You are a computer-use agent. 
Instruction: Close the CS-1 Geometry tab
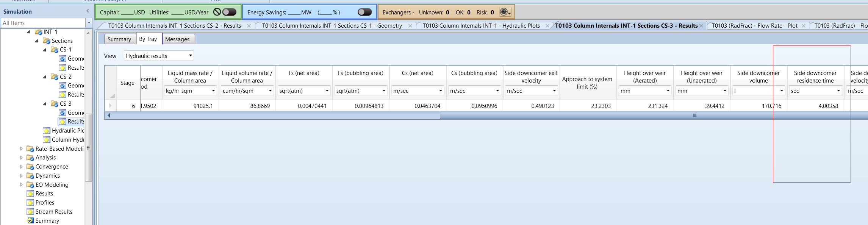410,26
